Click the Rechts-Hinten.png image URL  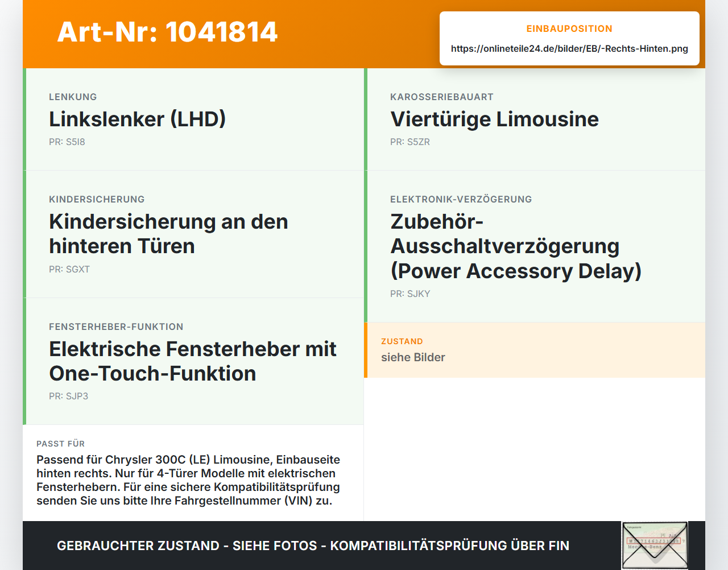569,48
